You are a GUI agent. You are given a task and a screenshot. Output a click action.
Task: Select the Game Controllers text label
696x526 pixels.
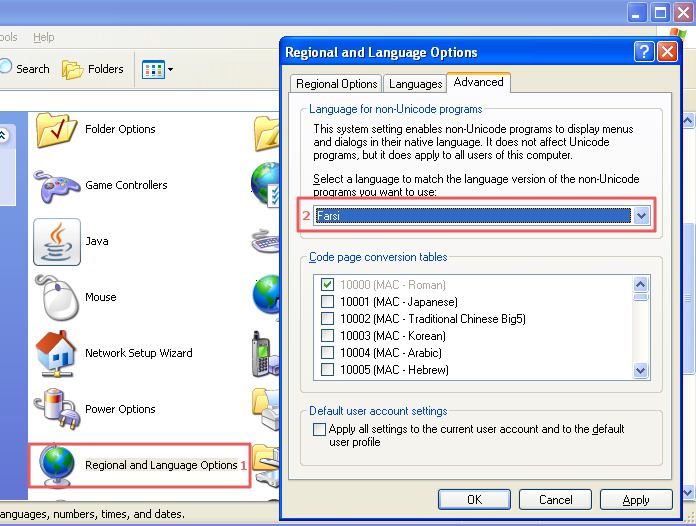click(x=126, y=185)
